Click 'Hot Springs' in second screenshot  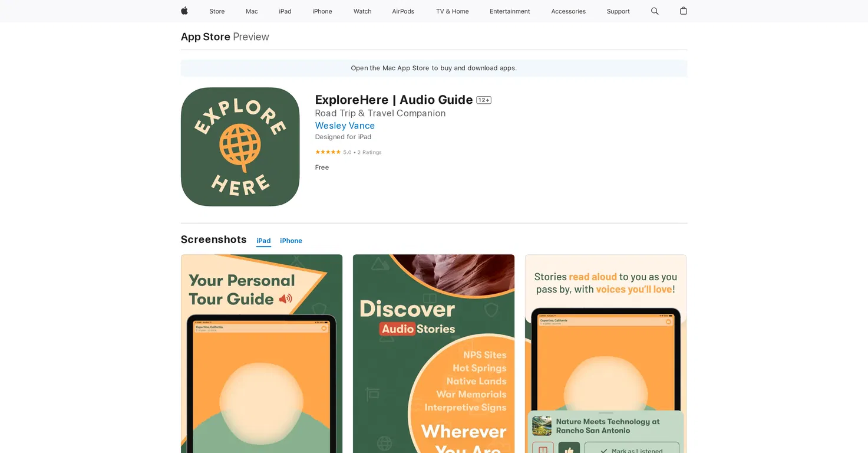pos(480,368)
